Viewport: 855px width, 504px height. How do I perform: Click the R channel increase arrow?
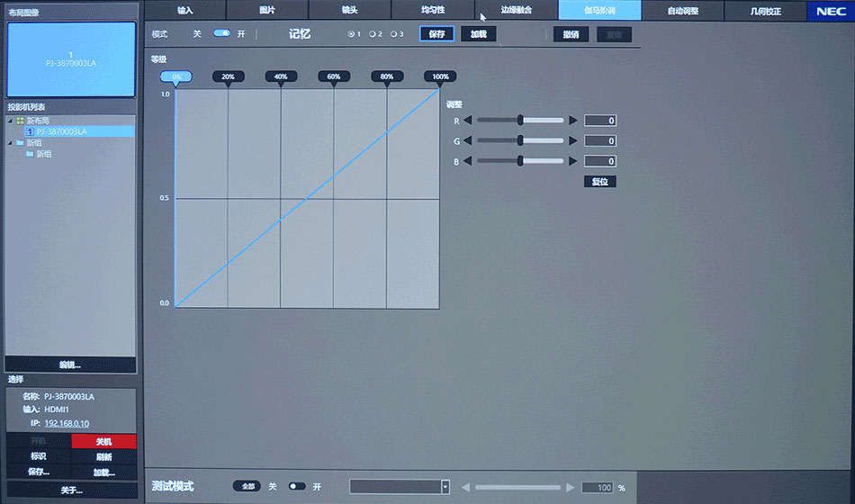[x=572, y=121]
